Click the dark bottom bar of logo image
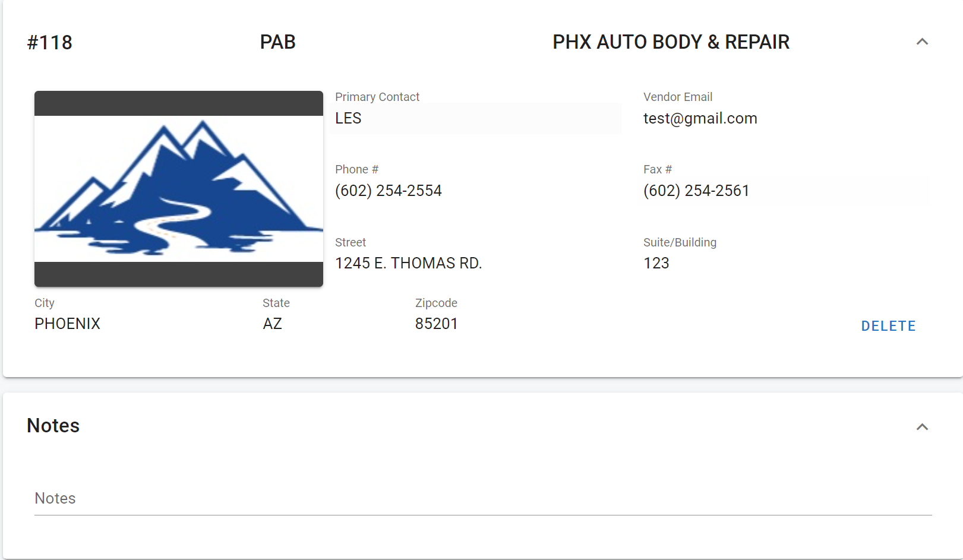 point(179,274)
